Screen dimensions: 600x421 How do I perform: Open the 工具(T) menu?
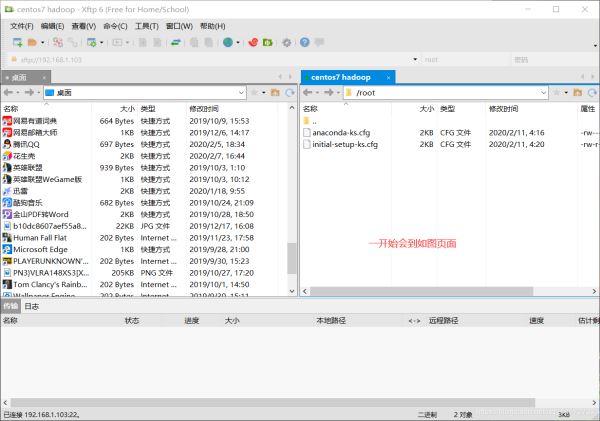tap(146, 26)
